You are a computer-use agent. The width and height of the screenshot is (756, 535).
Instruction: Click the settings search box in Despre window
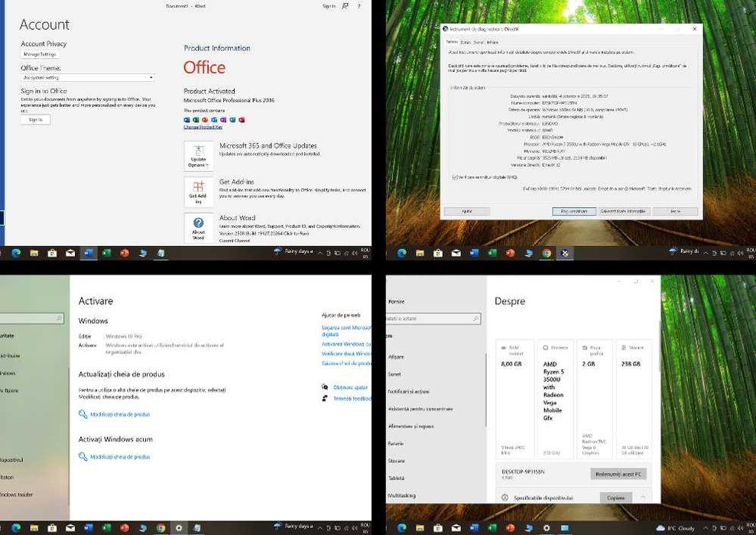(x=433, y=318)
